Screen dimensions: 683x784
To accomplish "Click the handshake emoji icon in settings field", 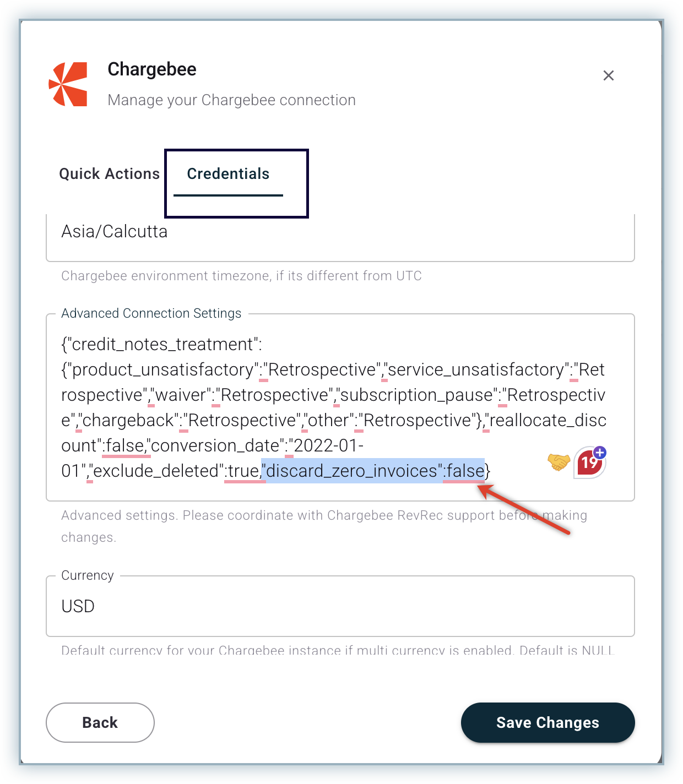I will click(x=559, y=461).
